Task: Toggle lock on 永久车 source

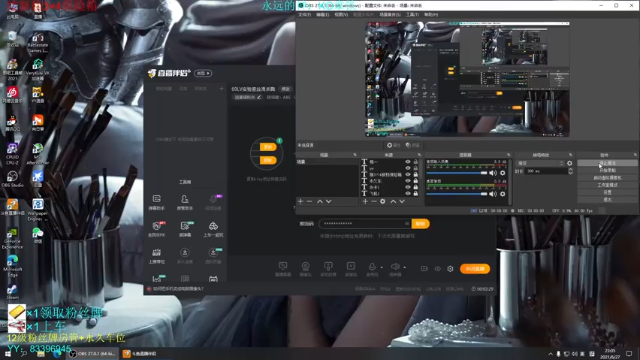Action: coord(416,181)
